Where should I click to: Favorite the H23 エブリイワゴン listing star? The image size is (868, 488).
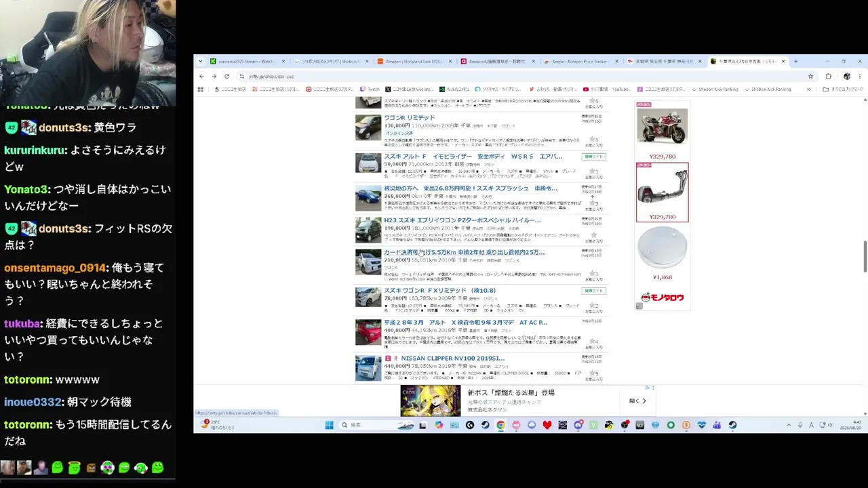coord(593,235)
